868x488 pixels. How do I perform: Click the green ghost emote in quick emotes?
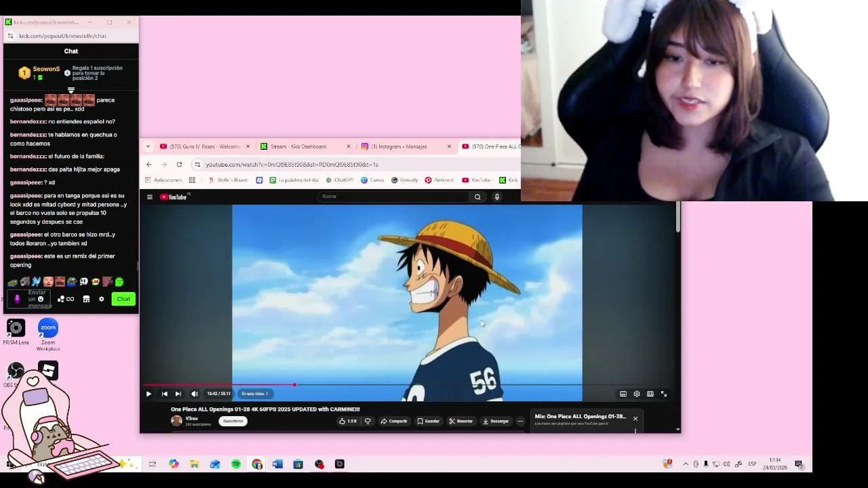click(119, 282)
